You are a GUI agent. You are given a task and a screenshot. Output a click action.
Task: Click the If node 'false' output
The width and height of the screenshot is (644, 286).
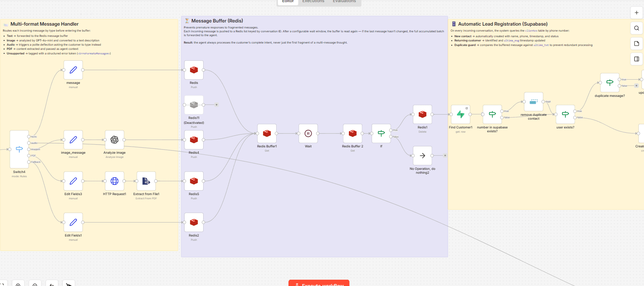pyautogui.click(x=391, y=137)
